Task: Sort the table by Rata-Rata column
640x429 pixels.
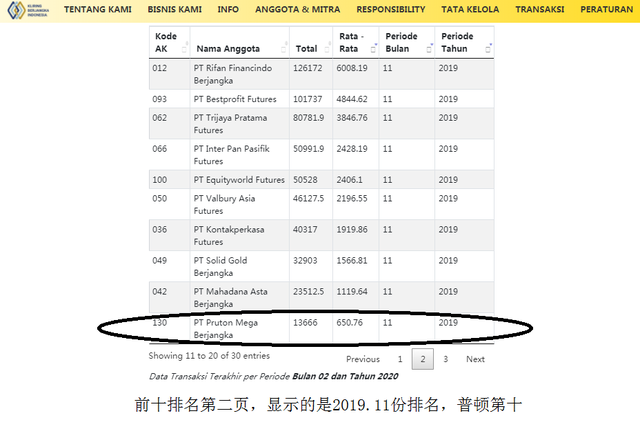Action: [x=356, y=42]
